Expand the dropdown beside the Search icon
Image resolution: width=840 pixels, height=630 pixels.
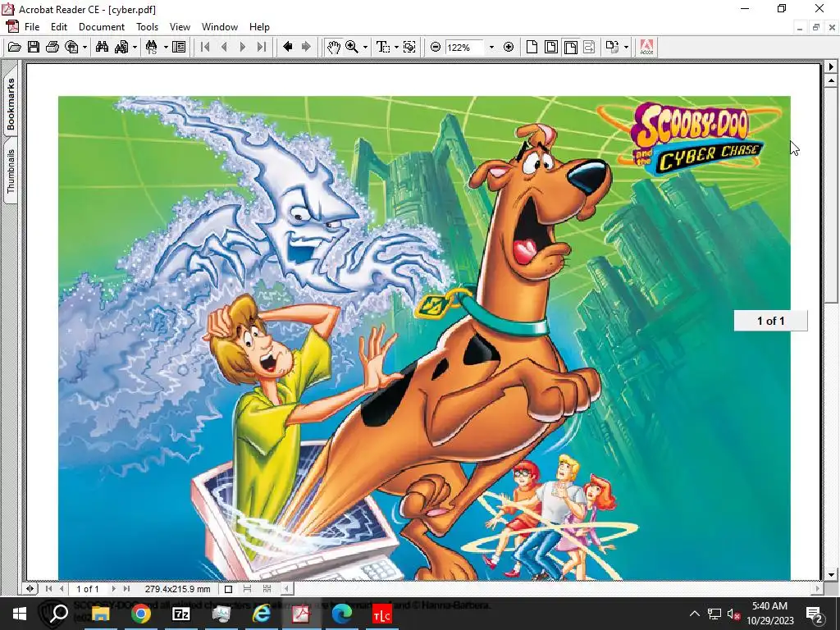point(135,47)
